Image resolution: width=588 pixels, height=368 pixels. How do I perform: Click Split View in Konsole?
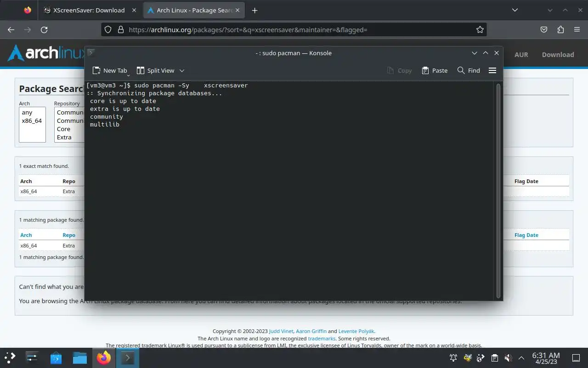(156, 70)
